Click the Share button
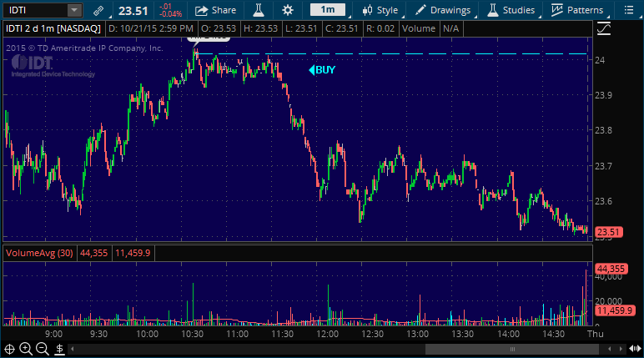The image size is (644, 358). (x=215, y=10)
